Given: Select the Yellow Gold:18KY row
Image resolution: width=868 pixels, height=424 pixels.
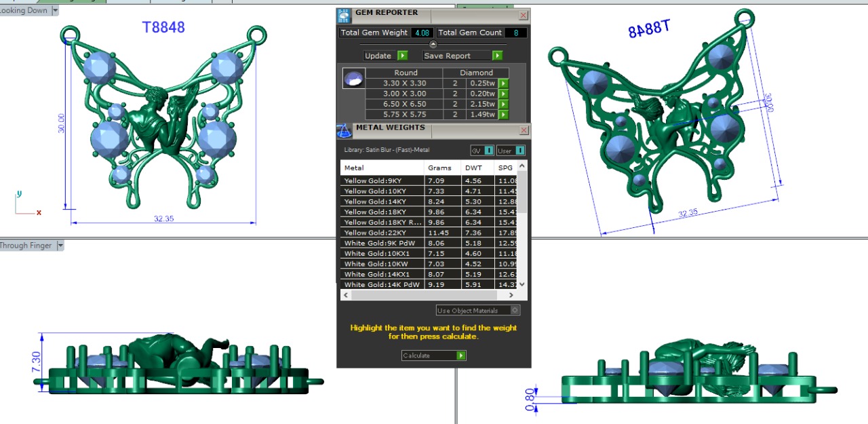Looking at the screenshot, I should pyautogui.click(x=382, y=212).
